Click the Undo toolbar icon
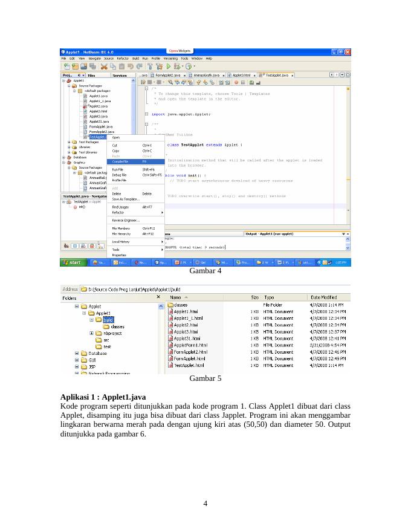 130,66
